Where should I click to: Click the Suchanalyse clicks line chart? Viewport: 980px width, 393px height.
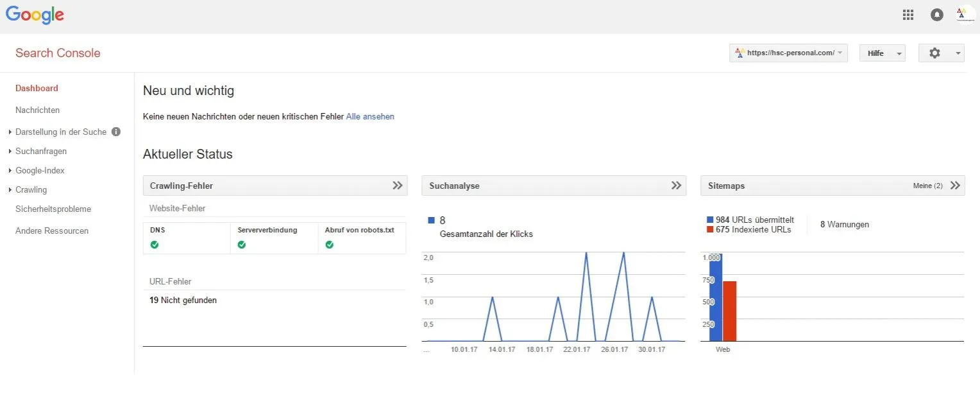point(553,296)
